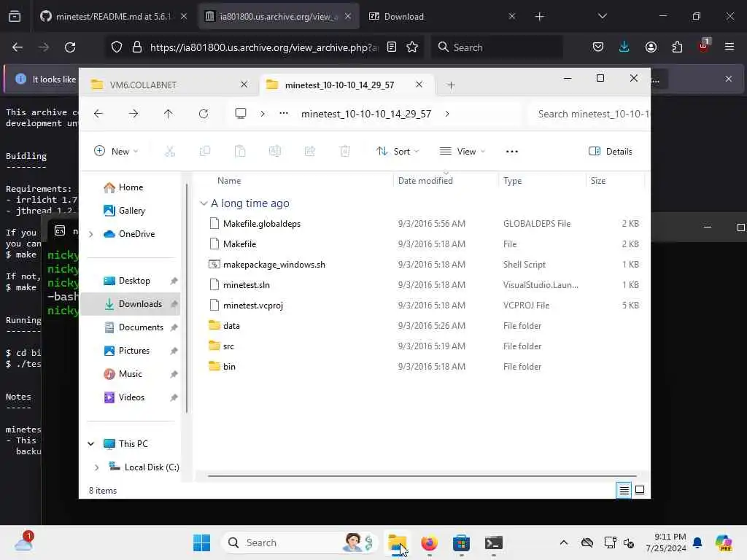Save page to Pocket icon
The width and height of the screenshot is (747, 560).
(x=598, y=47)
